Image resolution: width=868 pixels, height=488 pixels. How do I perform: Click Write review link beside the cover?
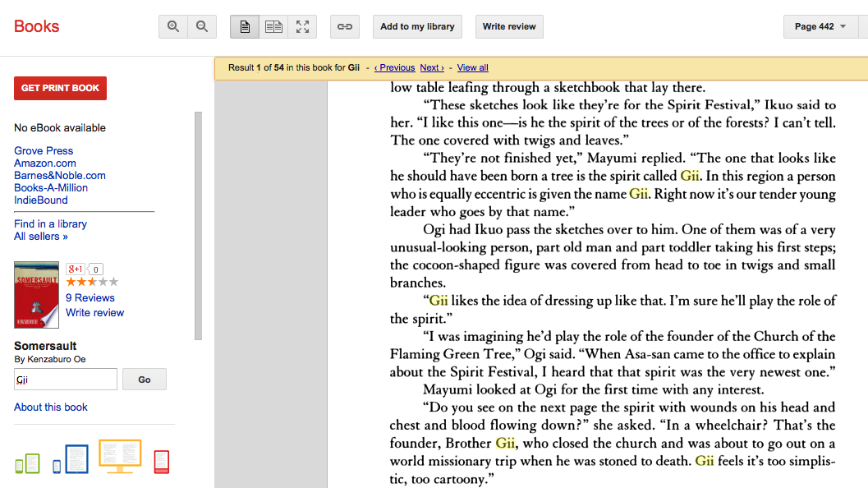94,312
